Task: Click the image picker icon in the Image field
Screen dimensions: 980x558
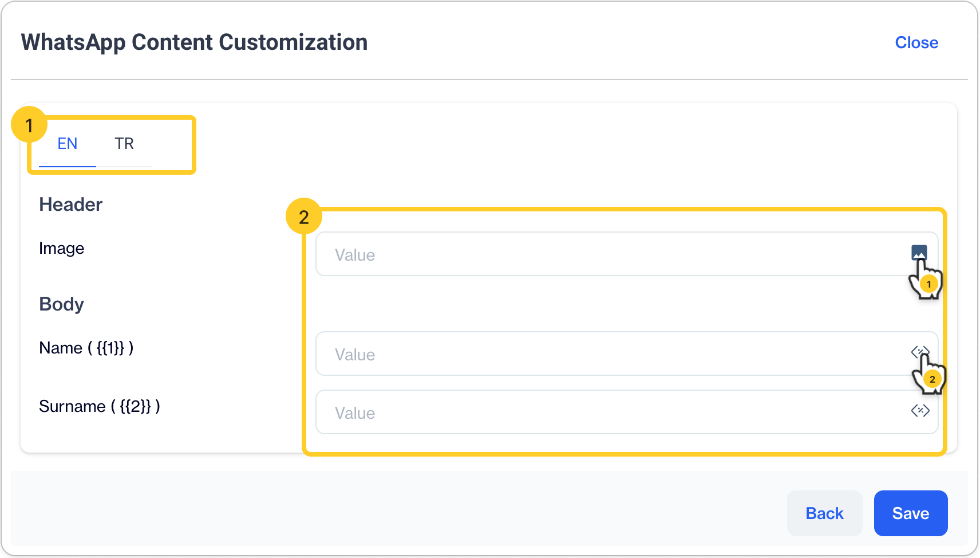Action: pos(919,252)
